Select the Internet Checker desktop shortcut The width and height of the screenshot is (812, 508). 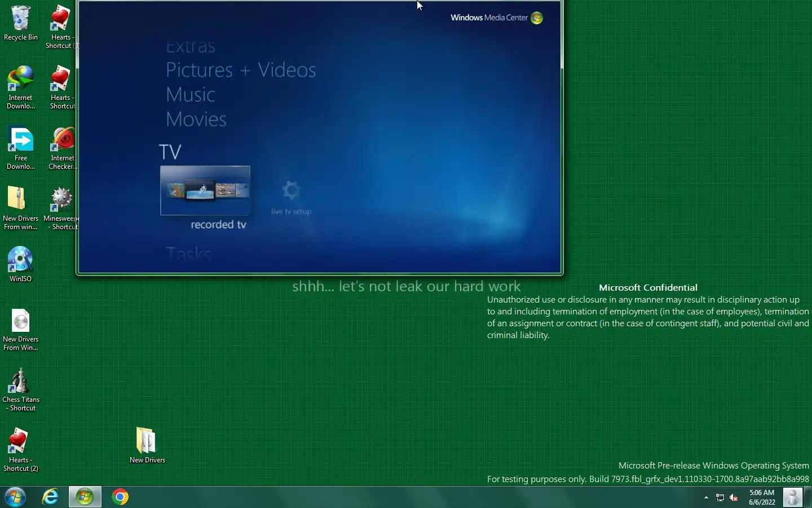tap(62, 148)
